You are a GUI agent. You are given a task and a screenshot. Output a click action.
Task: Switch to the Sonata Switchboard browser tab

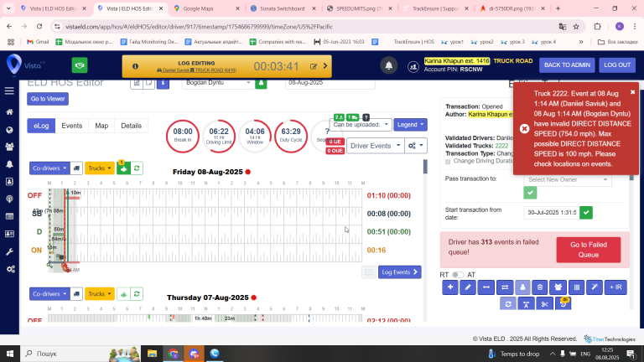coord(283,8)
